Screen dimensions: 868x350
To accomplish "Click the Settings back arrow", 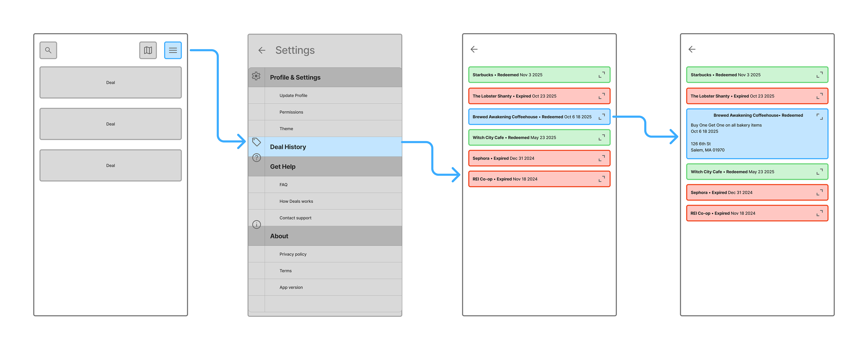I will pyautogui.click(x=262, y=51).
